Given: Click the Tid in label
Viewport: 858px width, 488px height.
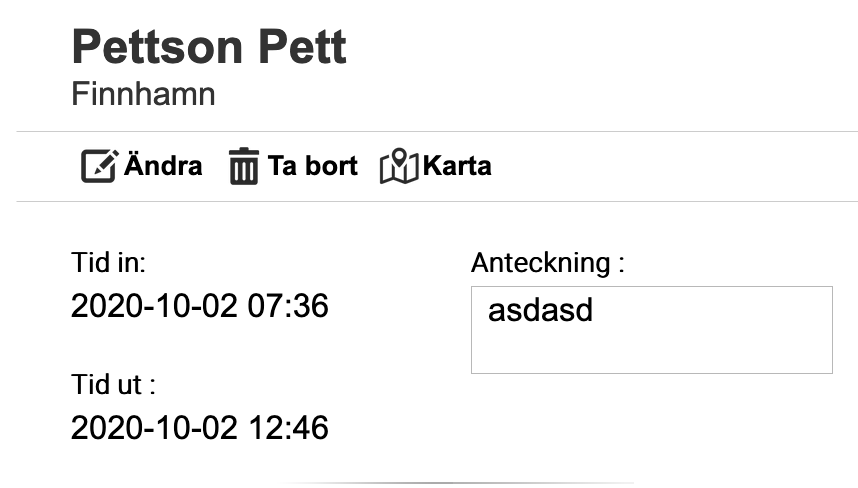Looking at the screenshot, I should point(109,263).
